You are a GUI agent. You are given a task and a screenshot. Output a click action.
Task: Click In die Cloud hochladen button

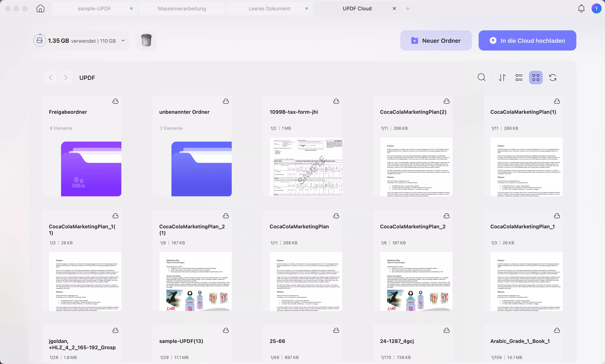pyautogui.click(x=527, y=40)
